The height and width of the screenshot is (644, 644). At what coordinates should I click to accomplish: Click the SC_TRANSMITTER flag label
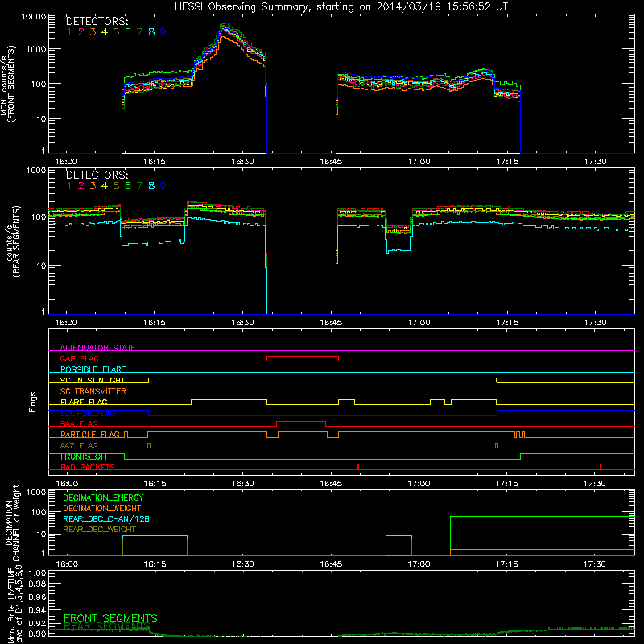click(x=93, y=391)
